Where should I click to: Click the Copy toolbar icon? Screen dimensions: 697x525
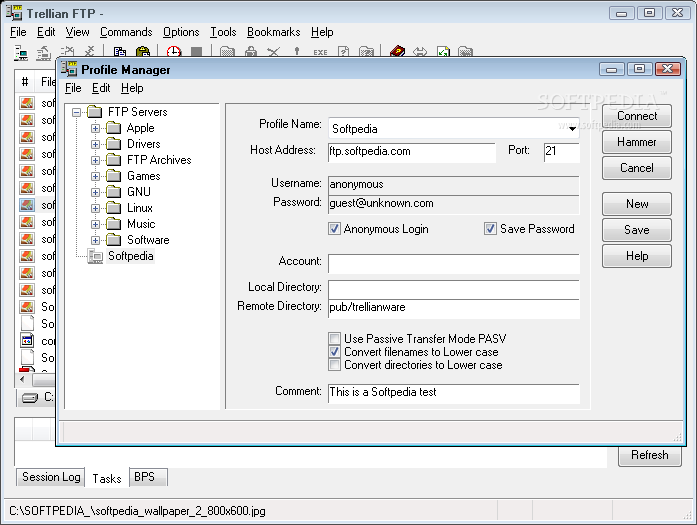(x=120, y=52)
